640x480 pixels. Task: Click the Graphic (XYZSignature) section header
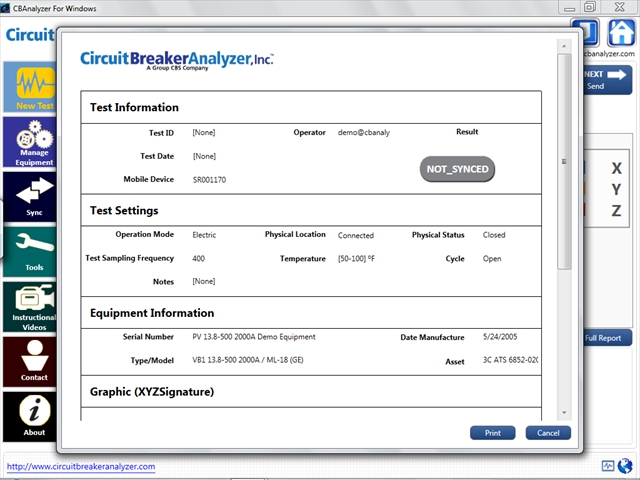pos(152,392)
